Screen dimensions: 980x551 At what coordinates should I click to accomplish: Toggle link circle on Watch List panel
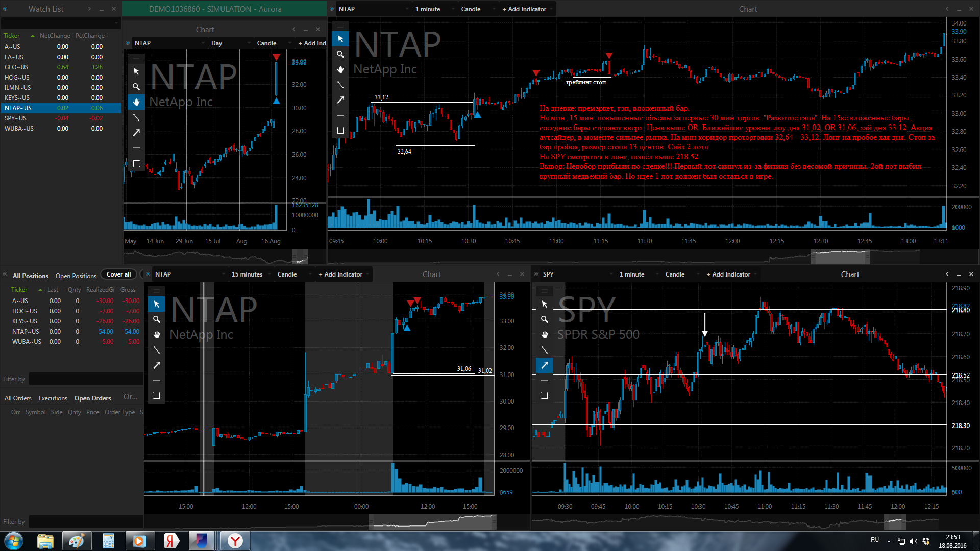pyautogui.click(x=5, y=9)
